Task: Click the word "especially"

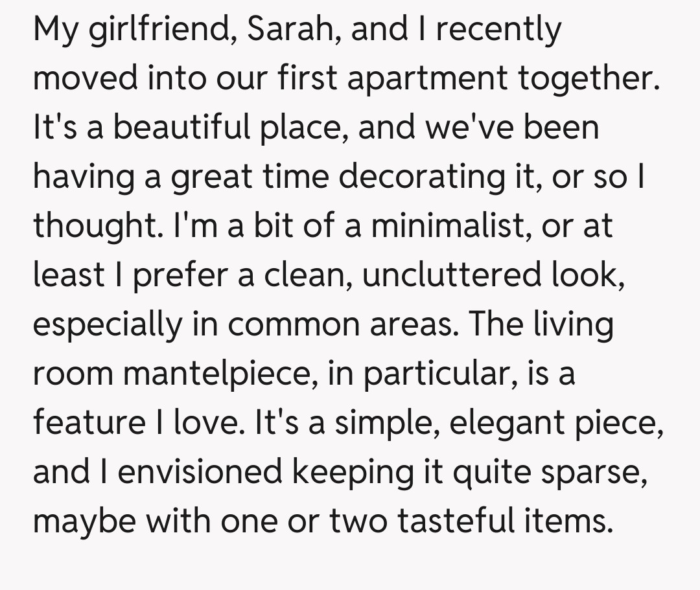Action: click(x=108, y=325)
